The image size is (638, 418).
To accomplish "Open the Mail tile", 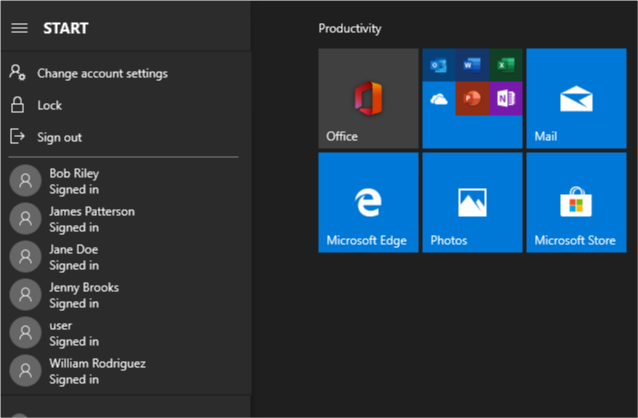I will (576, 98).
